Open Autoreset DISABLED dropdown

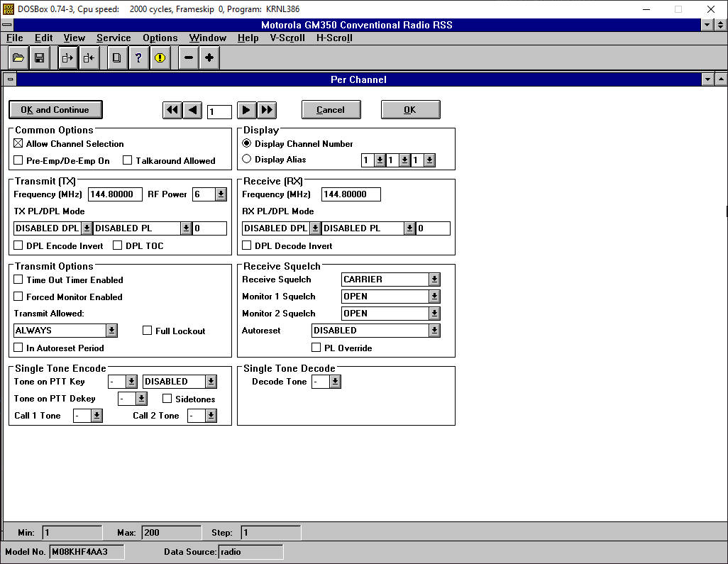tap(434, 330)
